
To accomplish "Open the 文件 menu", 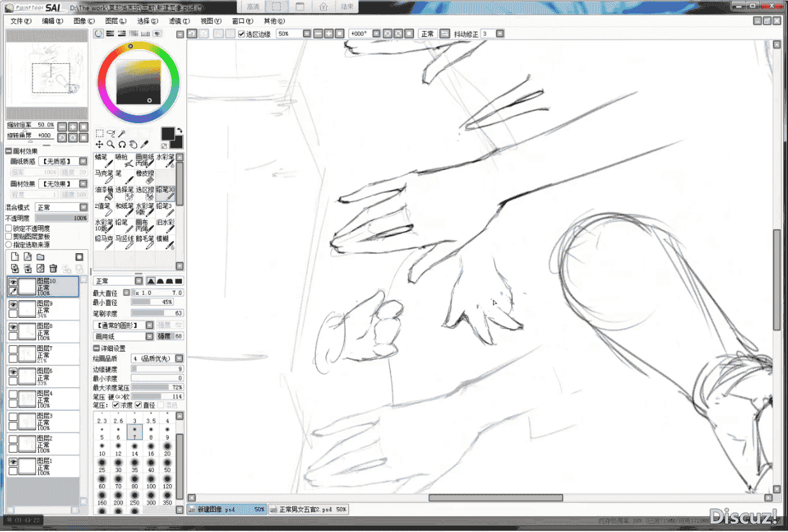I will coord(20,20).
